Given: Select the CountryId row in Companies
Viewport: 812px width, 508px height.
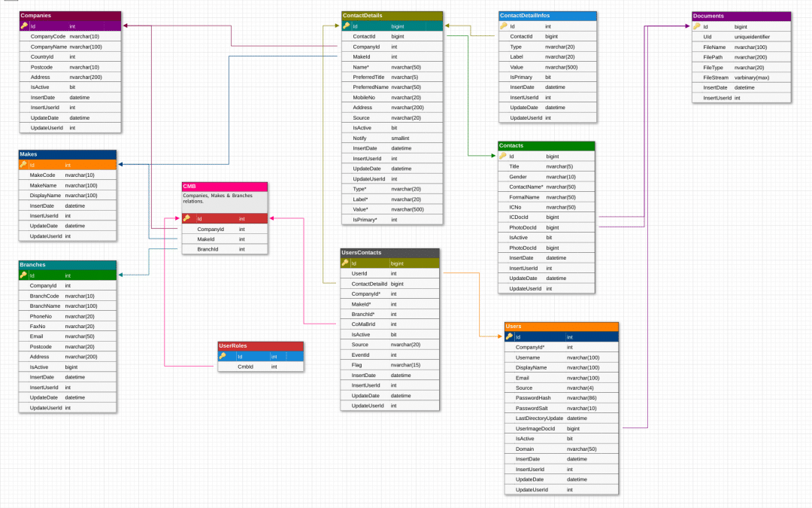Looking at the screenshot, I should [70, 56].
